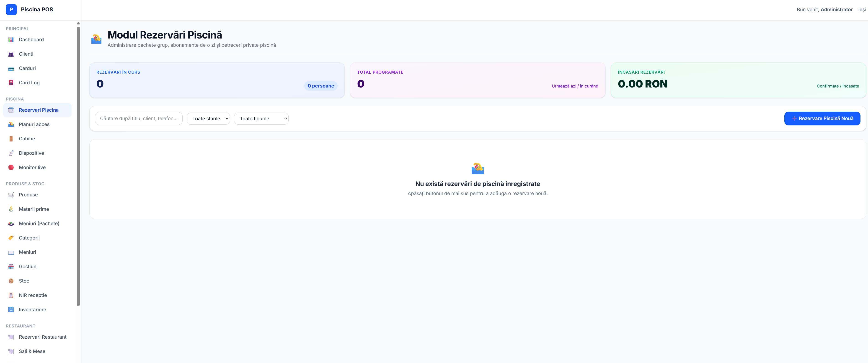Viewport: 868px width, 363px height.
Task: Focus the search by title input field
Action: pos(139,118)
